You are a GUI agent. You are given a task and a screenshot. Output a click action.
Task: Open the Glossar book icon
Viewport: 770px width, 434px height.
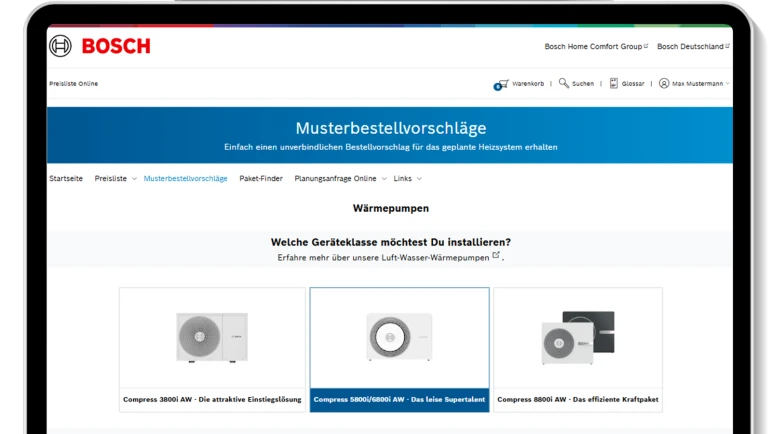tap(614, 83)
